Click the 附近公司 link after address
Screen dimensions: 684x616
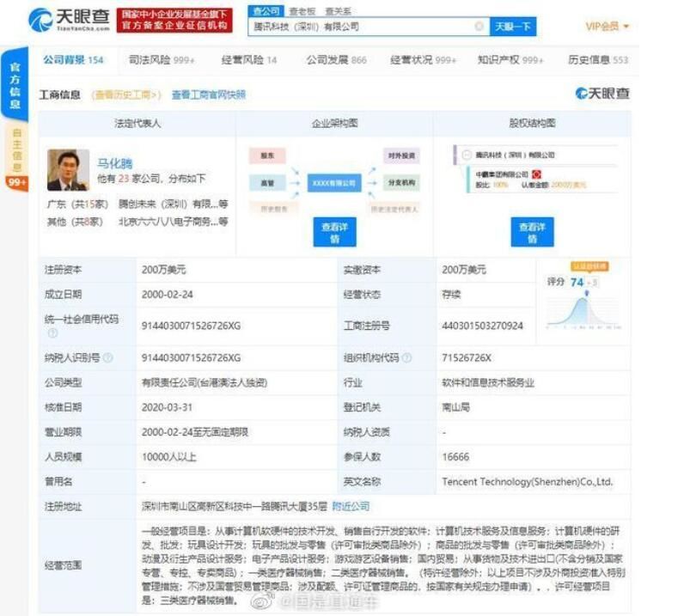click(x=351, y=506)
